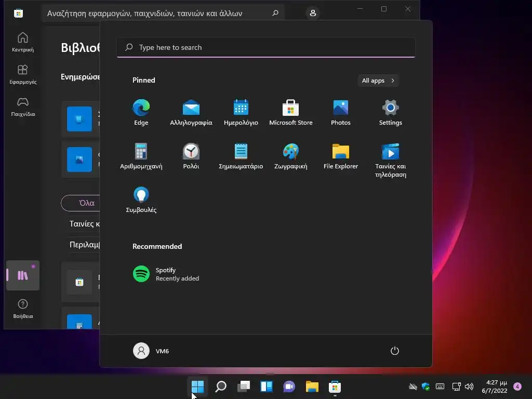Open Edge from pinned apps
Screen dimensions: 532x399
pyautogui.click(x=141, y=113)
